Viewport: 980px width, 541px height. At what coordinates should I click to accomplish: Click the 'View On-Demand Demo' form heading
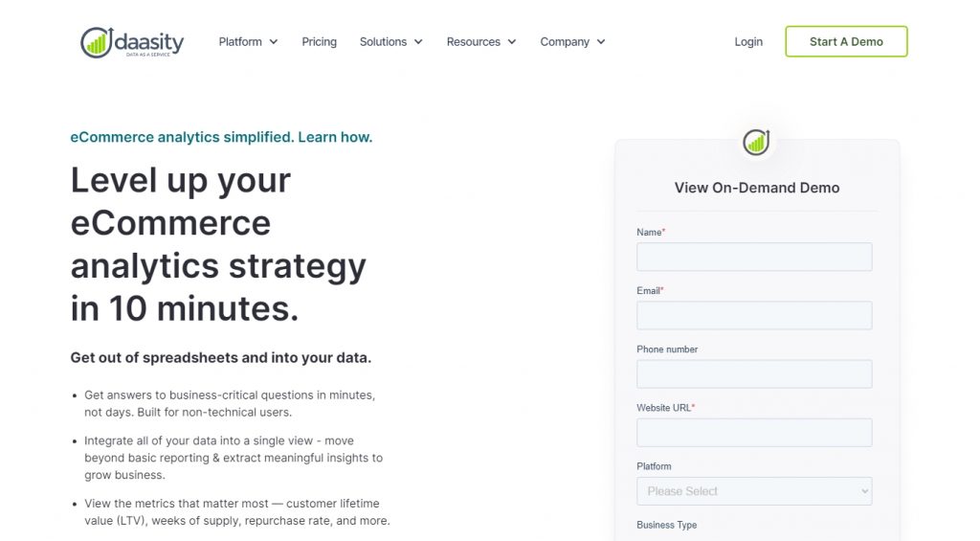757,188
